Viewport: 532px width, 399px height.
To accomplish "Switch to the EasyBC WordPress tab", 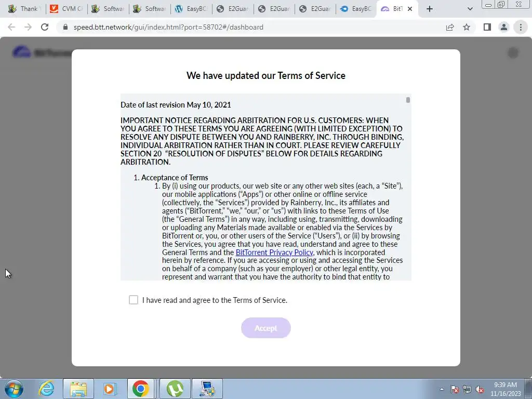I will pos(191,9).
